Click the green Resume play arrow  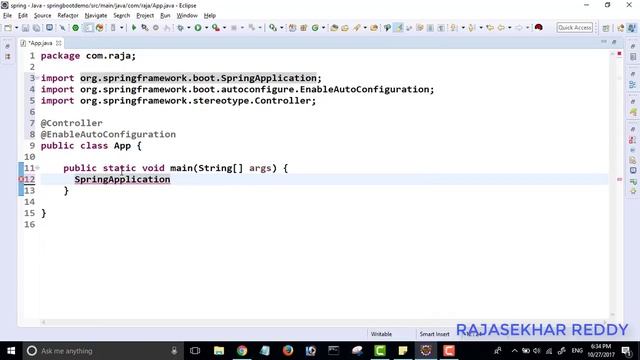tap(133, 28)
